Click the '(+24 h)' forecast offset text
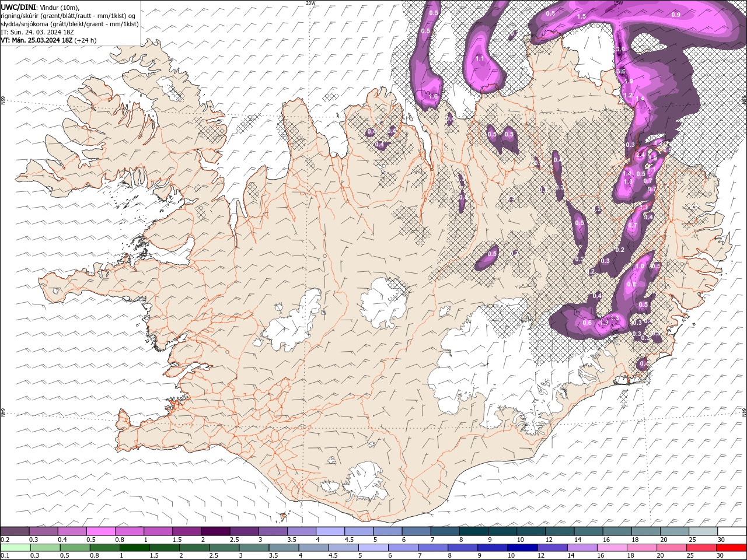747x560 pixels. click(85, 40)
